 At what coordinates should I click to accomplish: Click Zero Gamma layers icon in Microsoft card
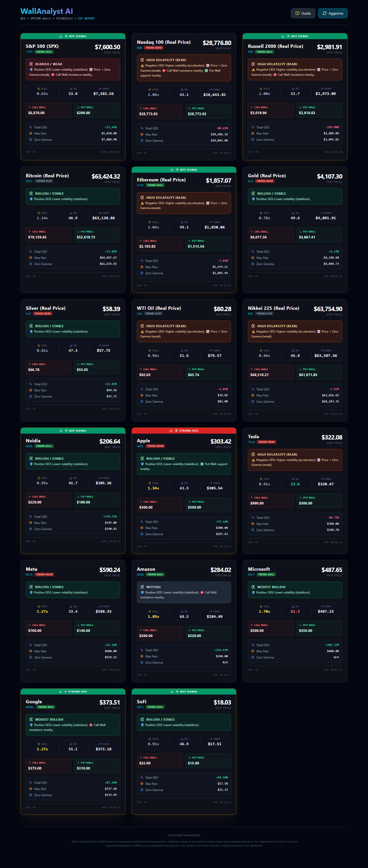pyautogui.click(x=253, y=657)
